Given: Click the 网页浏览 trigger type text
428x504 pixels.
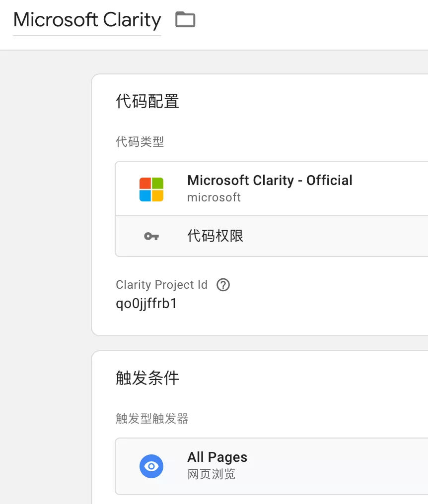Looking at the screenshot, I should tap(212, 474).
